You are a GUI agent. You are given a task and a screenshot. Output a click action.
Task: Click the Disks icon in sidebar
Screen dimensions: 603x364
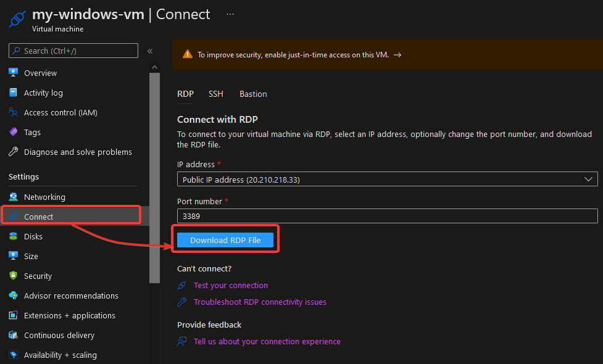[x=14, y=236]
